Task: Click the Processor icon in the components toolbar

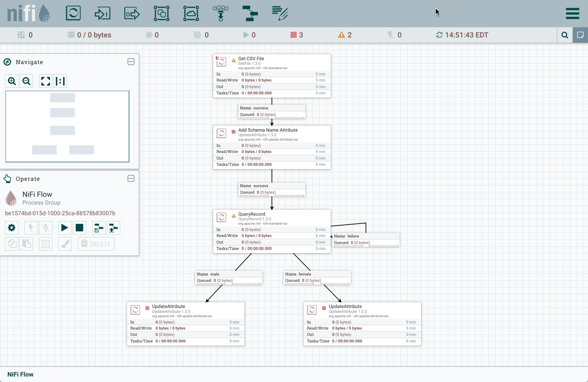Action: pos(73,13)
